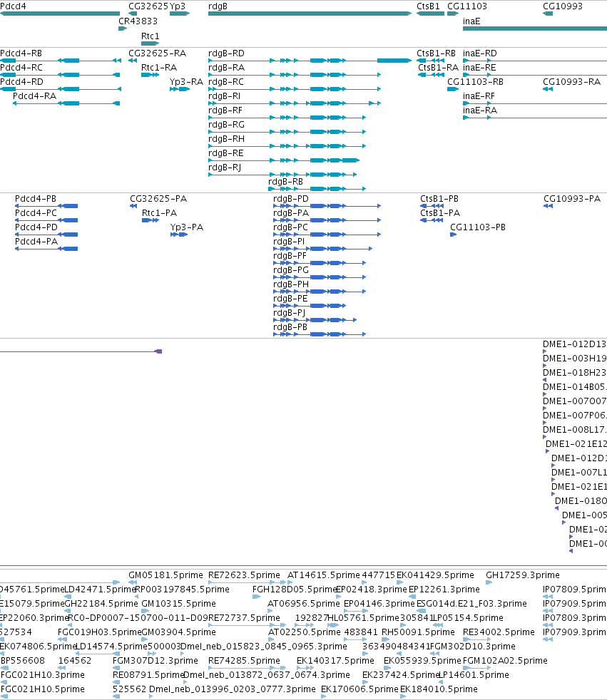Click transcript label CG11103-RB
Screen dimensions: 607x700
click(475, 82)
